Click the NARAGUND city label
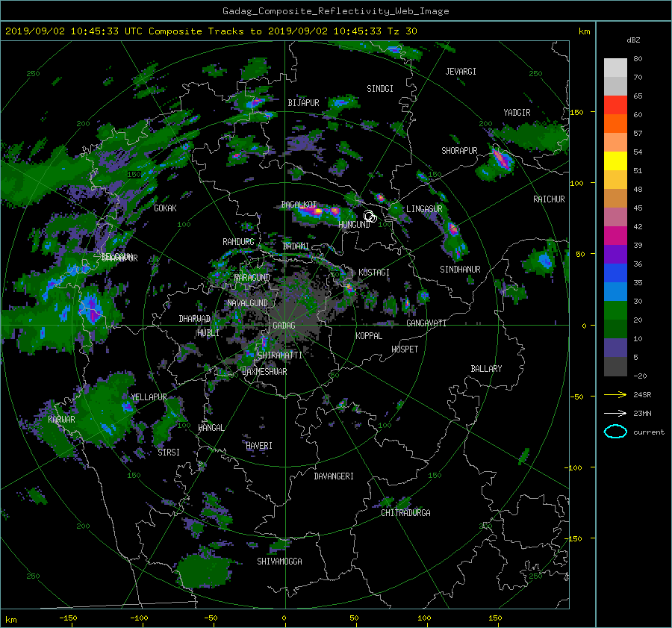The width and height of the screenshot is (672, 628). pyautogui.click(x=252, y=278)
